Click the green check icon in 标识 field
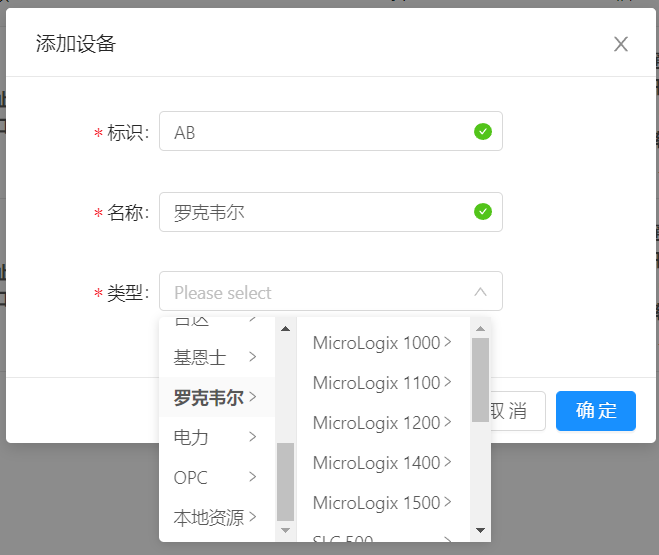This screenshot has width=659, height=555. point(483,132)
